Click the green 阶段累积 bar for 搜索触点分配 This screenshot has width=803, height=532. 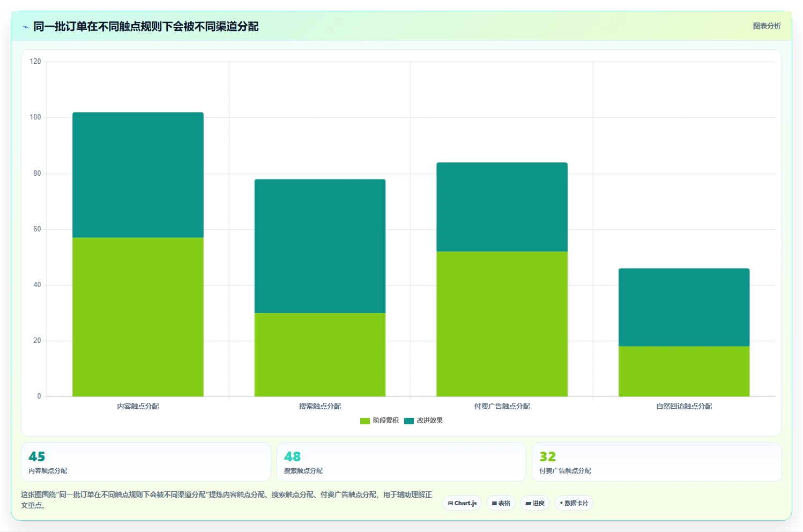(x=320, y=355)
